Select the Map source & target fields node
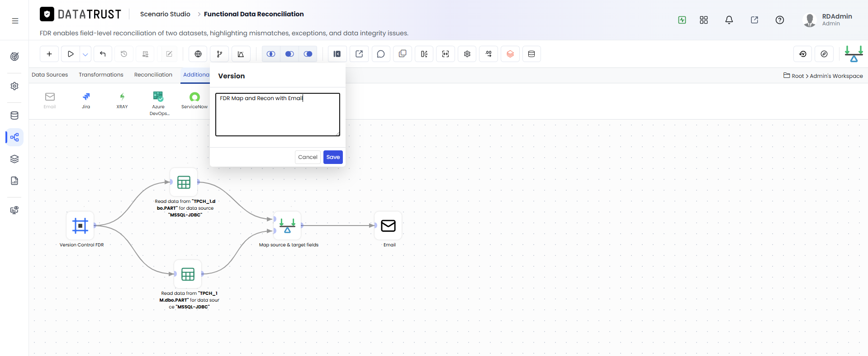The image size is (868, 356). tap(287, 226)
